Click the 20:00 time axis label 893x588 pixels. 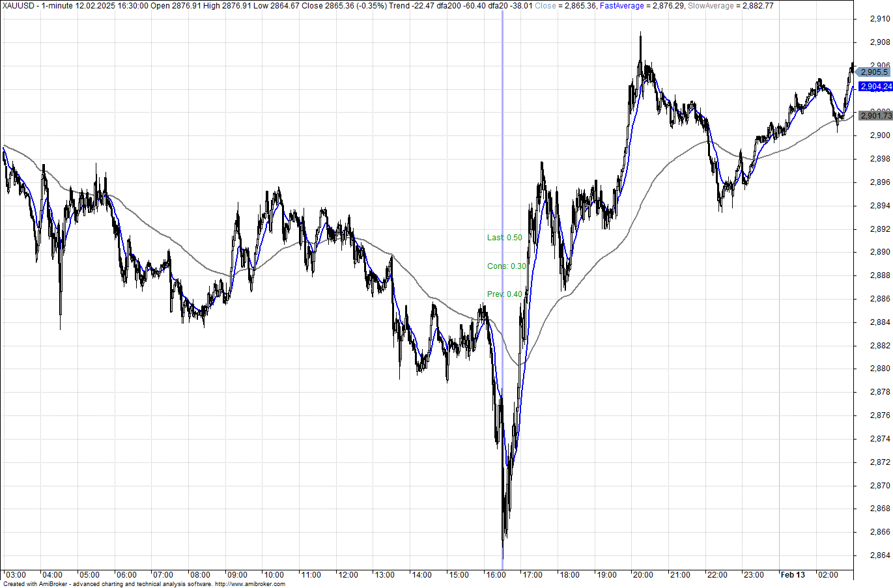pos(643,575)
